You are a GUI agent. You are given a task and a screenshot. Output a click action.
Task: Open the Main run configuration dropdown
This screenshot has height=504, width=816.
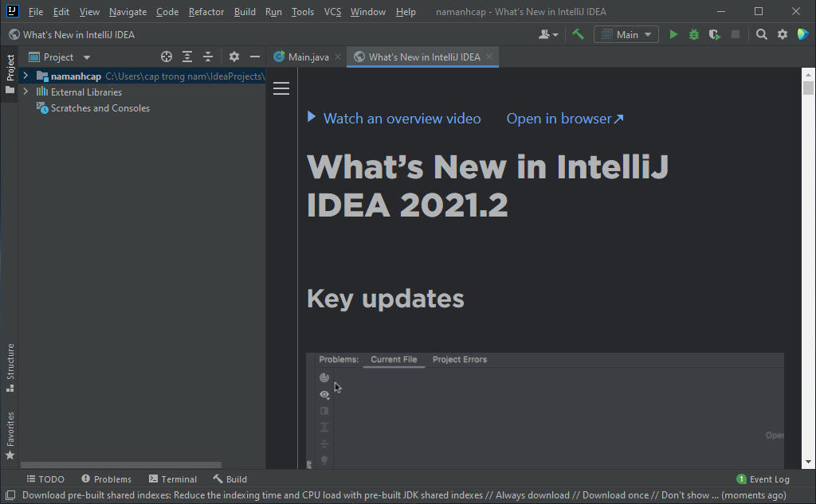click(626, 34)
